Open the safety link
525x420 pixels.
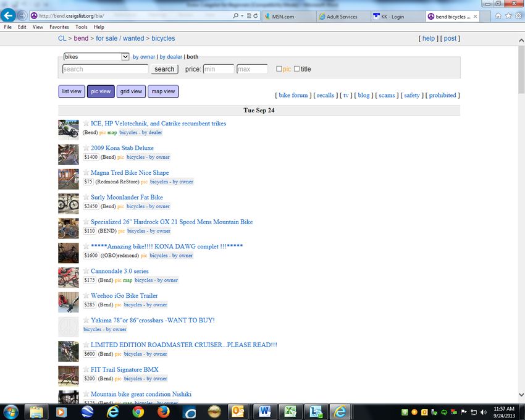pyautogui.click(x=412, y=95)
